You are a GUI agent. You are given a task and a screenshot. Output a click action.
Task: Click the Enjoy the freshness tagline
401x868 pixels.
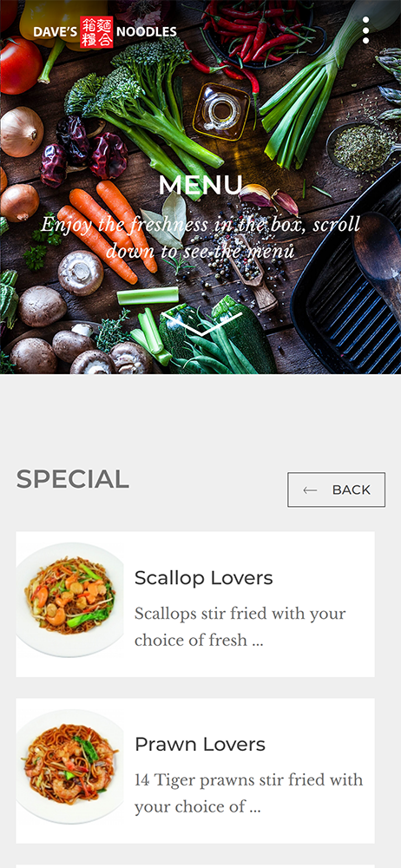point(200,238)
